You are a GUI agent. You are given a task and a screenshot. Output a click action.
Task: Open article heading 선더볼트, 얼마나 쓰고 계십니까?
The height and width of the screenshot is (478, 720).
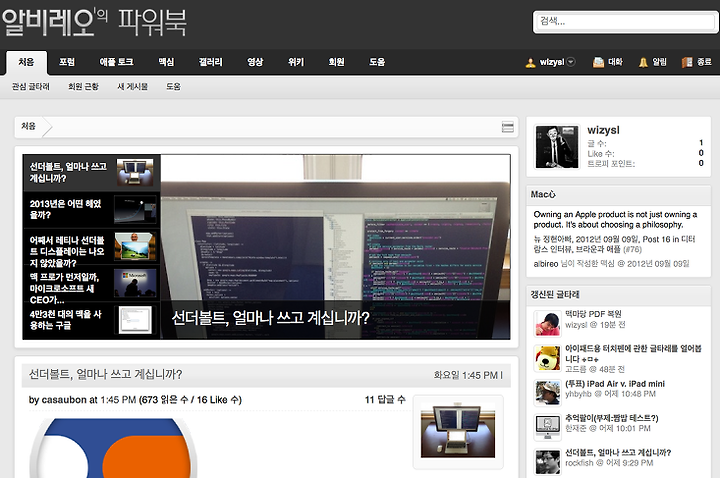click(106, 374)
